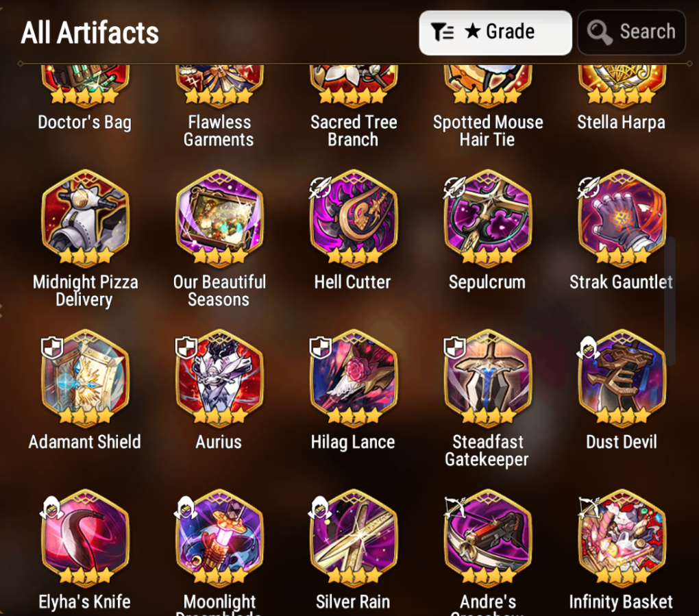Choose the Elyha's Knife artifact
Viewport: 699px width, 616px height.
[x=85, y=538]
